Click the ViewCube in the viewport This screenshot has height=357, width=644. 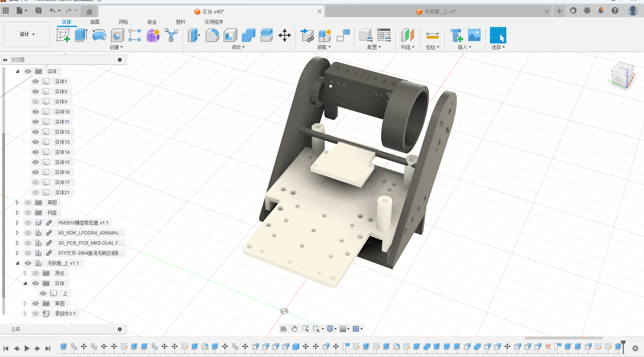[x=622, y=76]
